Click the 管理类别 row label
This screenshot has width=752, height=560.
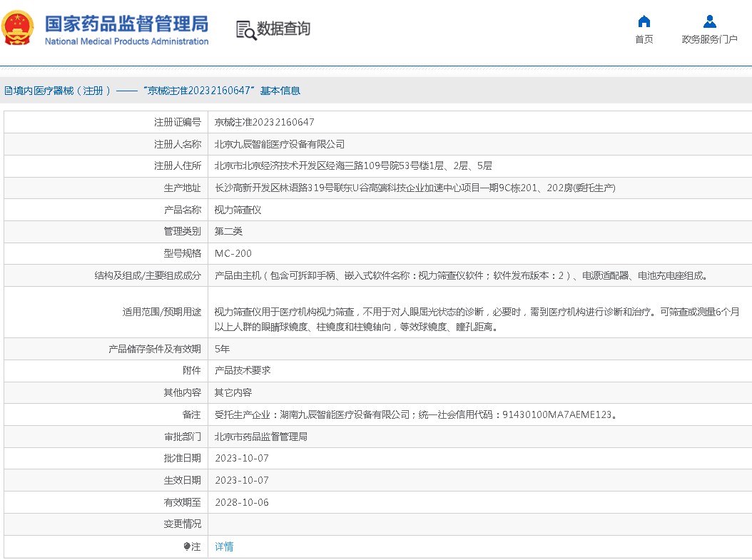coord(182,232)
